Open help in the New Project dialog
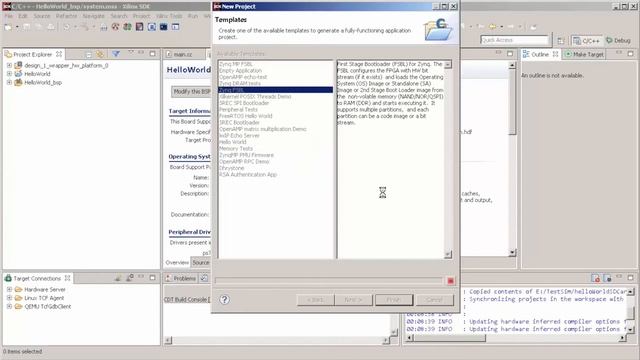Viewport: 640px width, 360px height. click(x=224, y=300)
